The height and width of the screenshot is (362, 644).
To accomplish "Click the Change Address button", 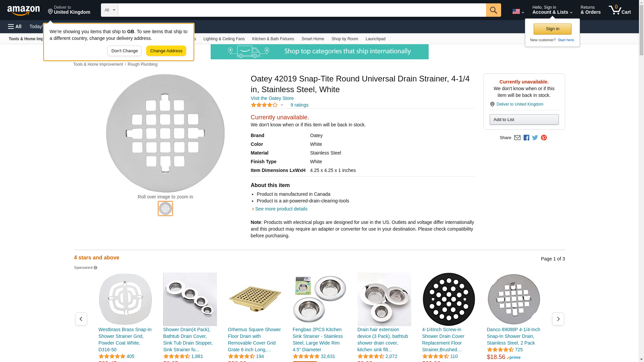I will coord(166,51).
